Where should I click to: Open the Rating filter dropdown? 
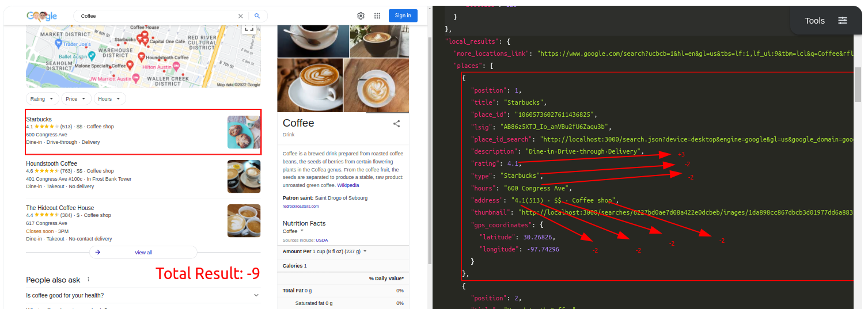(x=43, y=99)
